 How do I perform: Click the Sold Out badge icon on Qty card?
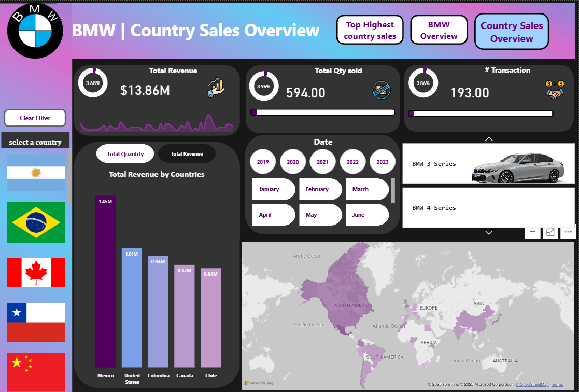381,89
